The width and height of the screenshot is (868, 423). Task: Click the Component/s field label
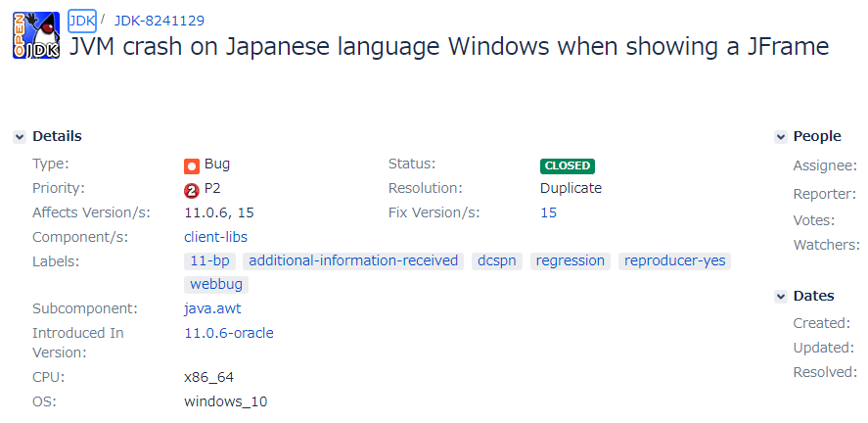click(80, 237)
